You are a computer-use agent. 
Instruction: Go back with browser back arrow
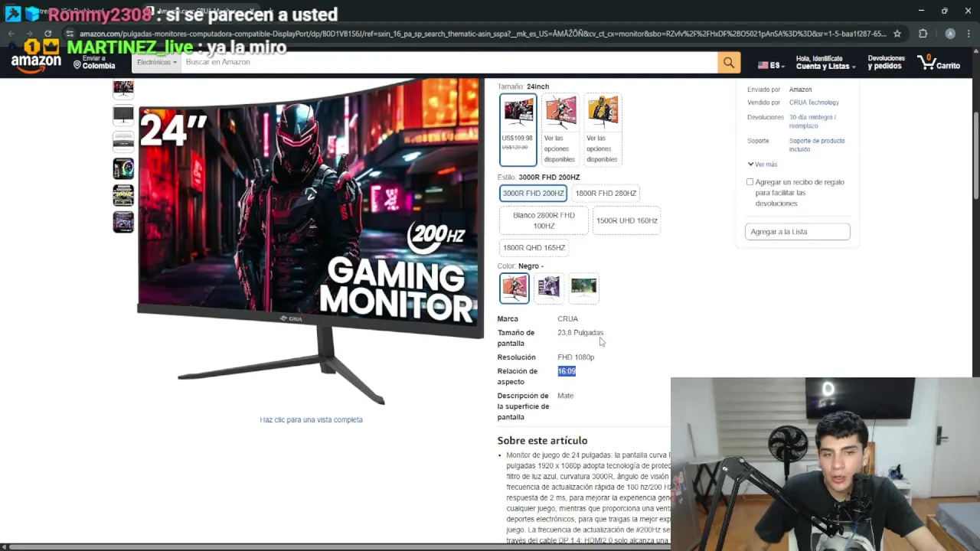pos(11,34)
